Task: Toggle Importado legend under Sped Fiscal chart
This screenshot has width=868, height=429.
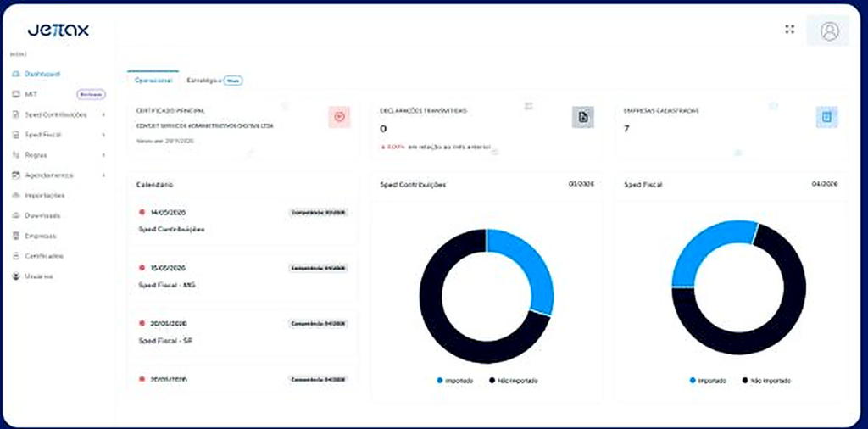Action: coord(708,381)
